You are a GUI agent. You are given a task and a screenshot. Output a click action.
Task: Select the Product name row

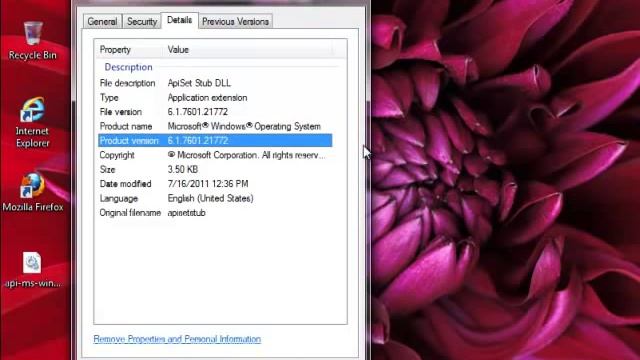tap(215, 126)
